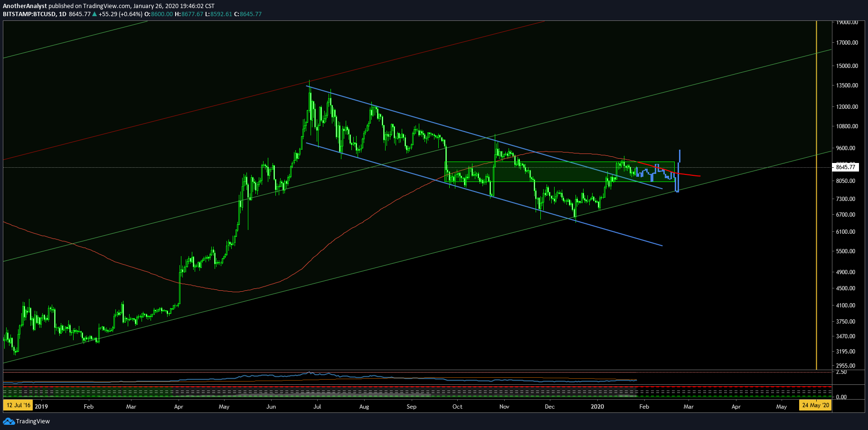Click the Mar label next to the 2019 Feb label
868x430 pixels.
[x=131, y=407]
